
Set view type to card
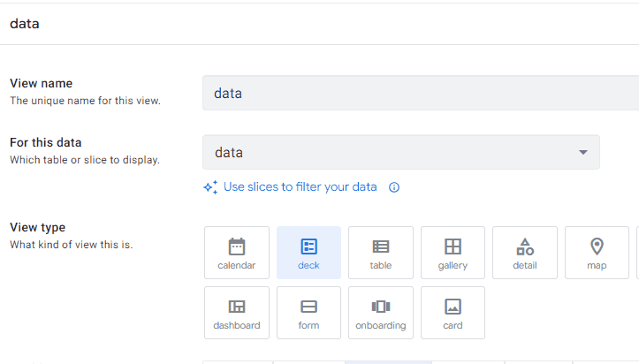tap(453, 313)
